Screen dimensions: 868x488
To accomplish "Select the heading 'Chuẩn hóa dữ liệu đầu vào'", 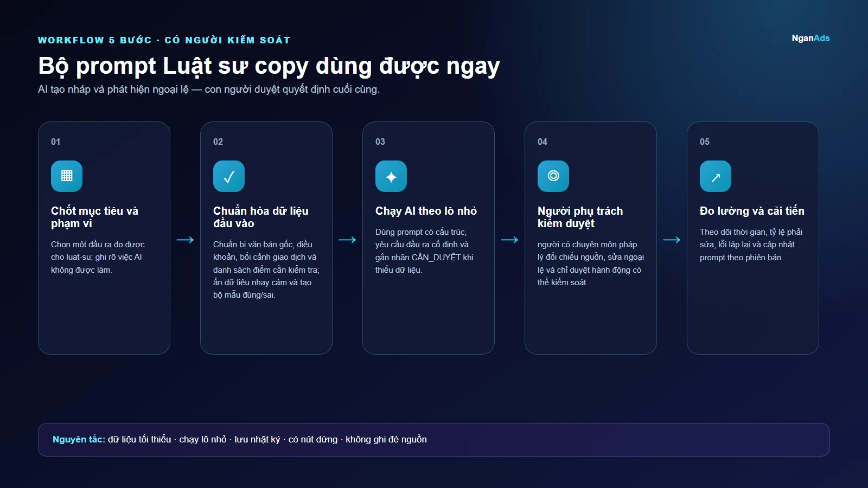I will click(260, 217).
